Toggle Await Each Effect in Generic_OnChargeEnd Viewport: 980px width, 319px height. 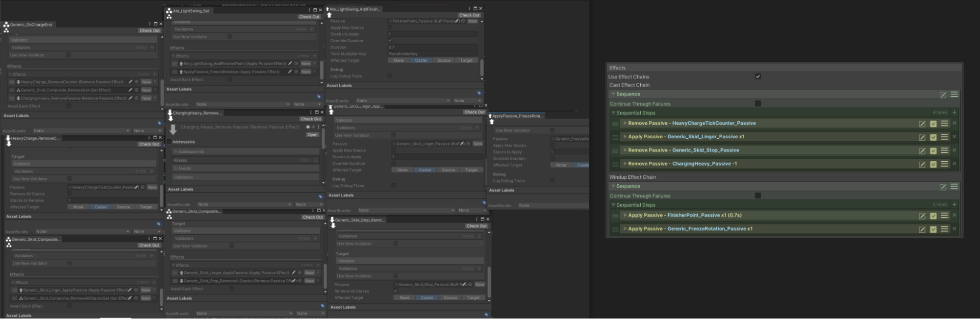(69, 106)
